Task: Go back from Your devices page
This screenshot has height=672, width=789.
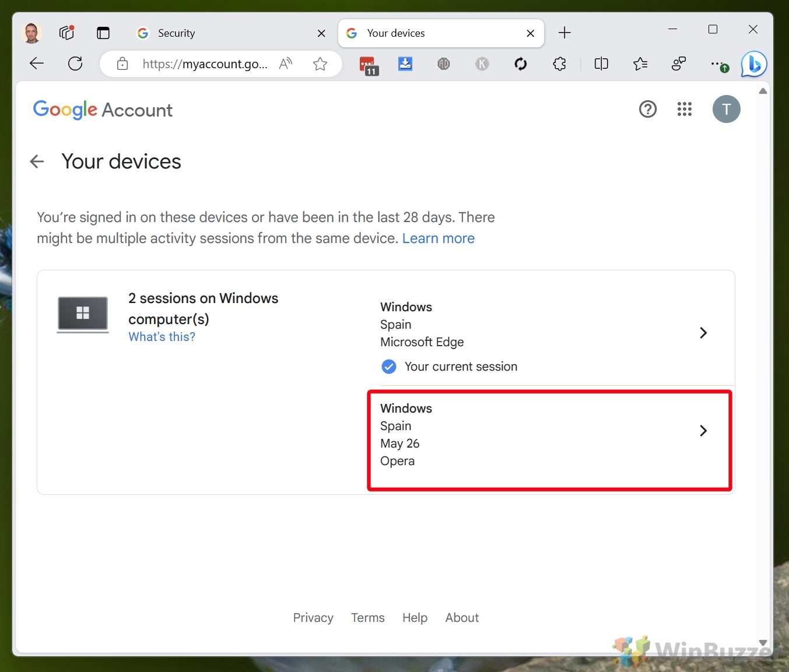Action: (x=37, y=161)
